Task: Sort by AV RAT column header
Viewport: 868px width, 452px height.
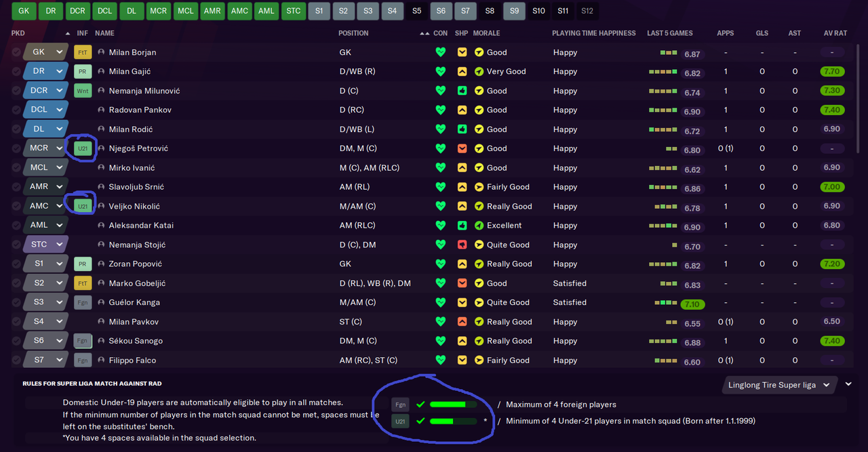Action: [x=835, y=33]
